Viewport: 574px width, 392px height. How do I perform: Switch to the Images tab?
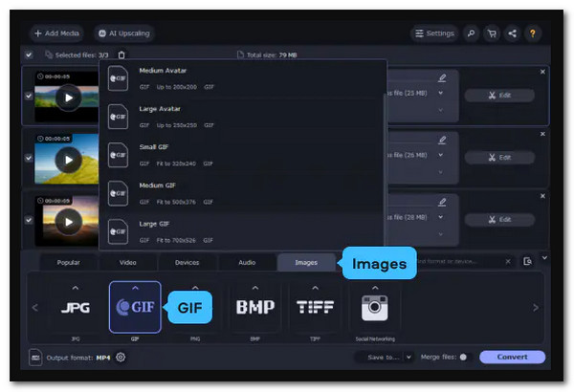306,262
